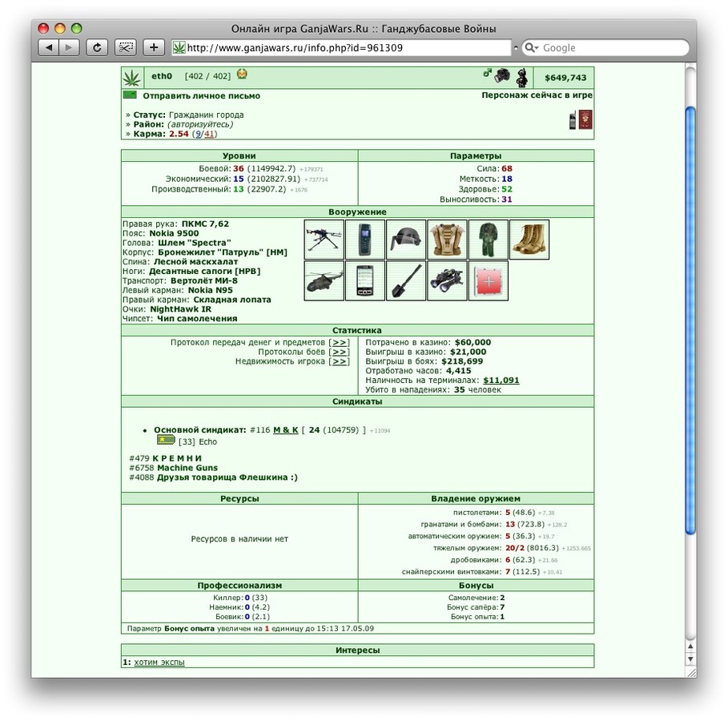
Task: Click the self-healing chip red cross image
Action: (488, 280)
